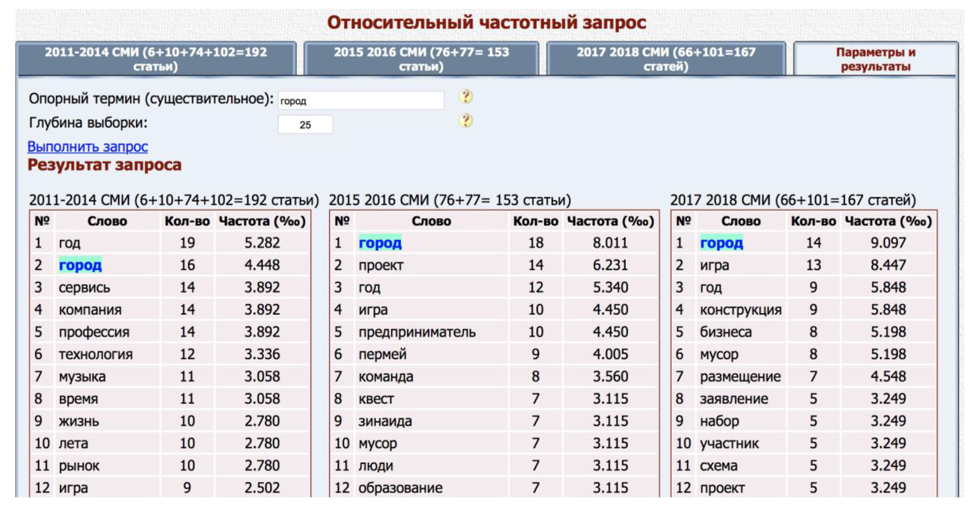Select the word конструкция in right table
This screenshot has height=505, width=980.
[740, 310]
